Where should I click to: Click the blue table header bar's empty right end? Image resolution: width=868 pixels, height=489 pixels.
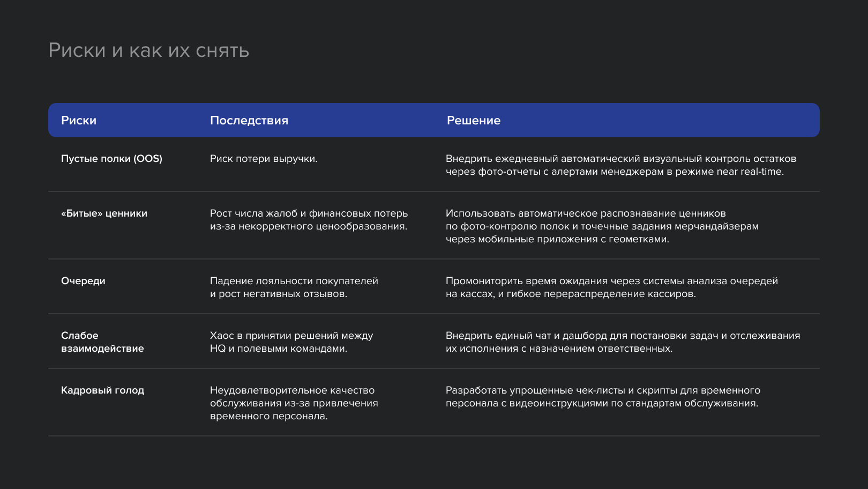click(x=750, y=121)
